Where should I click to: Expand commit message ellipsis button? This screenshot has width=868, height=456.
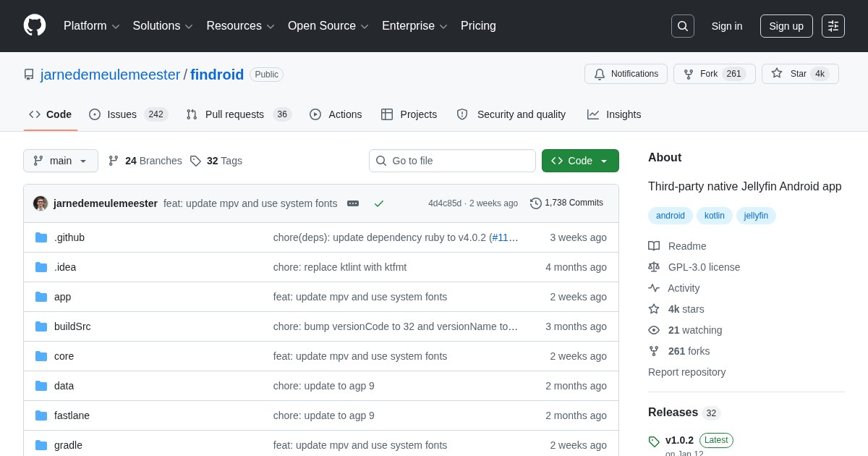(x=353, y=203)
